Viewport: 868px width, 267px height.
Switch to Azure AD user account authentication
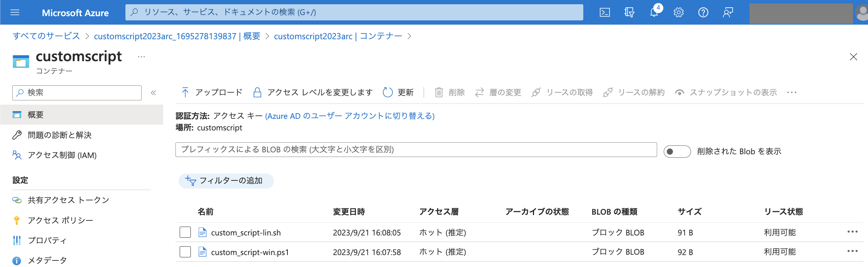[x=350, y=116]
